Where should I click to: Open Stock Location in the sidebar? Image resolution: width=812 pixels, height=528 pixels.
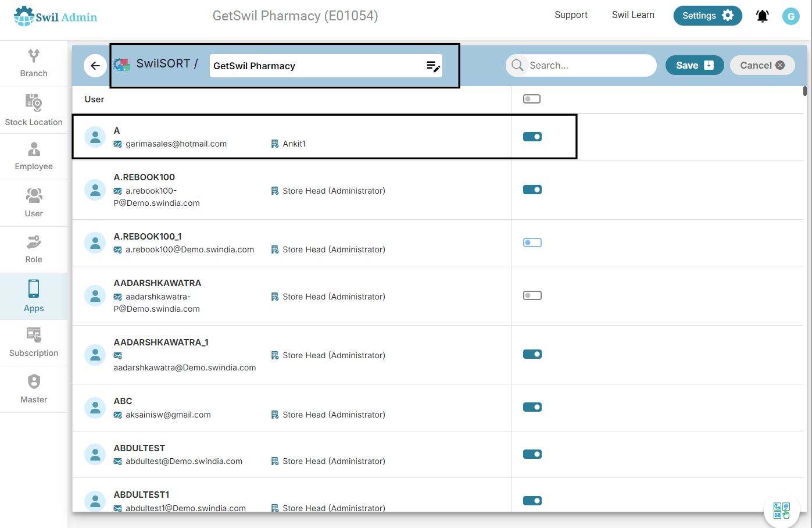coord(34,110)
